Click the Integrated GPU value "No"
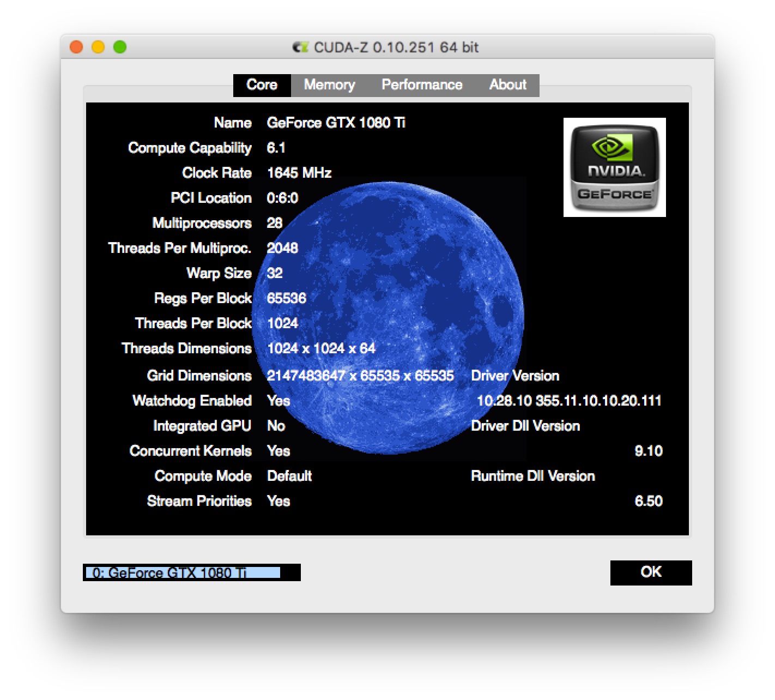Viewport: 775px width, 700px height. pos(276,426)
